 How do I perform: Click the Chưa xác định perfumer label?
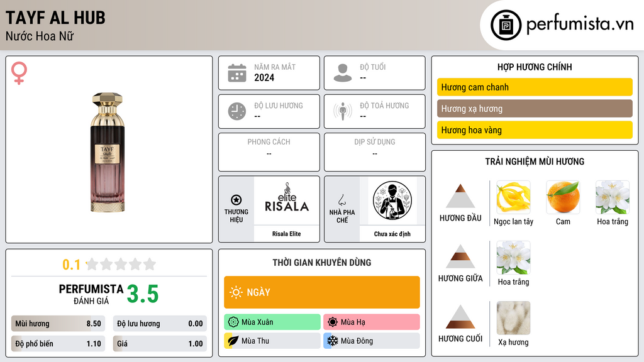click(x=392, y=234)
